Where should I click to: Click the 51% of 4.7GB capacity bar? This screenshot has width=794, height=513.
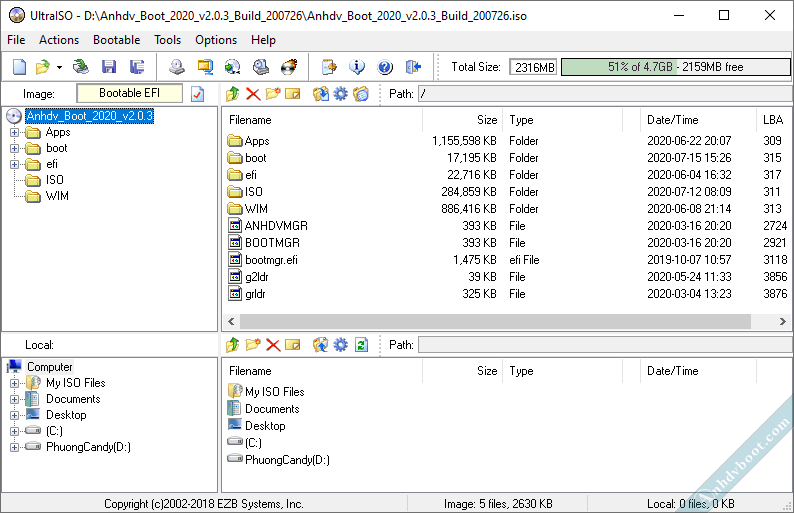pyautogui.click(x=676, y=67)
